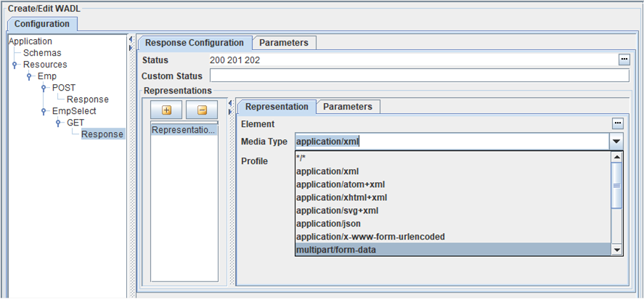The height and width of the screenshot is (299, 644).
Task: Open the Media Type dropdown arrow
Action: tap(616, 142)
